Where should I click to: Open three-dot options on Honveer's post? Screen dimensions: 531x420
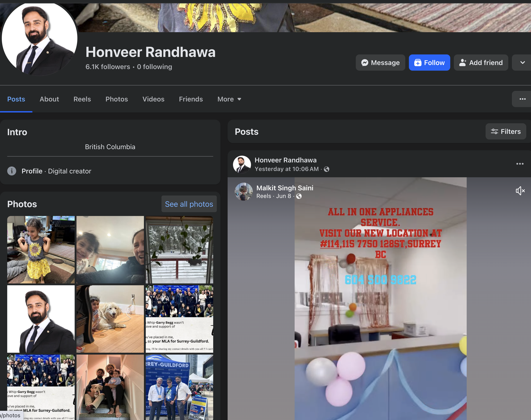520,164
